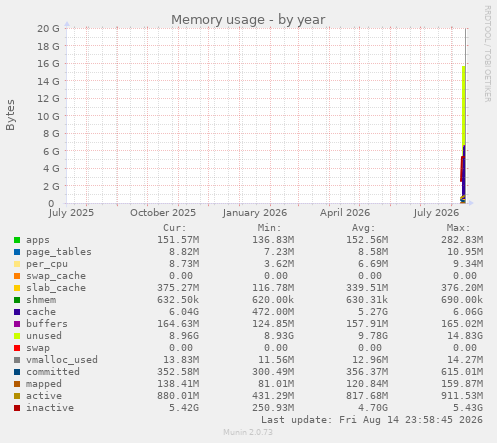Select the 'committed' legend label
Screen dimensions: 497x443
tap(53, 372)
